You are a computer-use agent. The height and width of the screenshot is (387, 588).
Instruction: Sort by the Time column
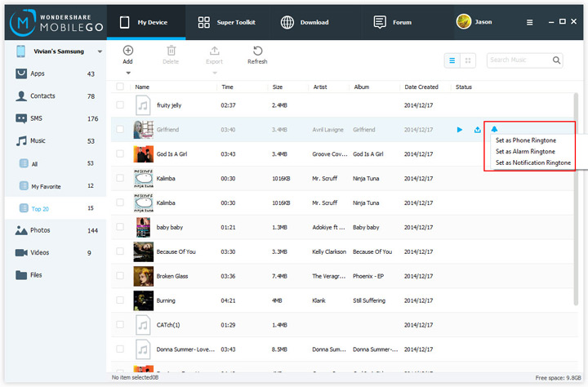click(227, 87)
